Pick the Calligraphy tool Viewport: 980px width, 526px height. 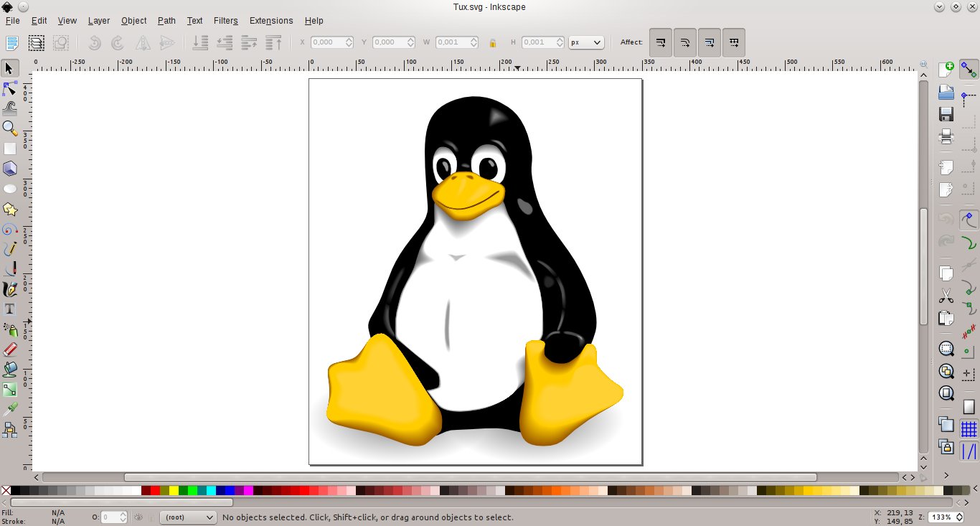(10, 289)
